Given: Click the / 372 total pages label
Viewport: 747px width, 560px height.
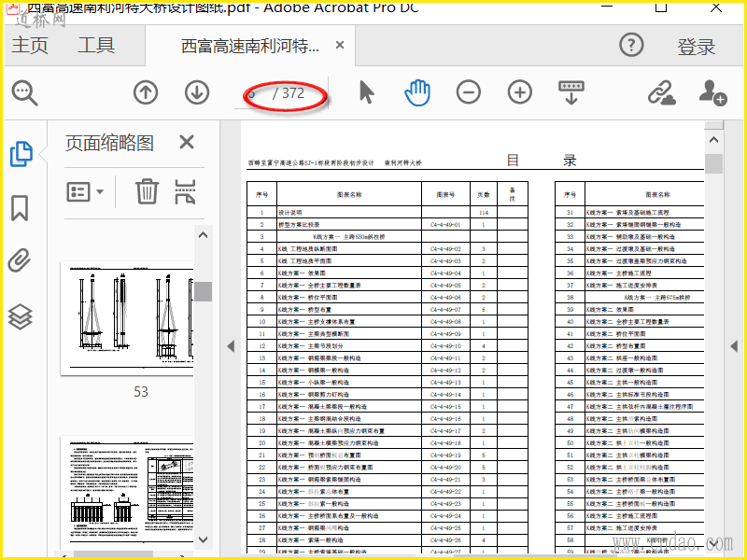Looking at the screenshot, I should 289,93.
